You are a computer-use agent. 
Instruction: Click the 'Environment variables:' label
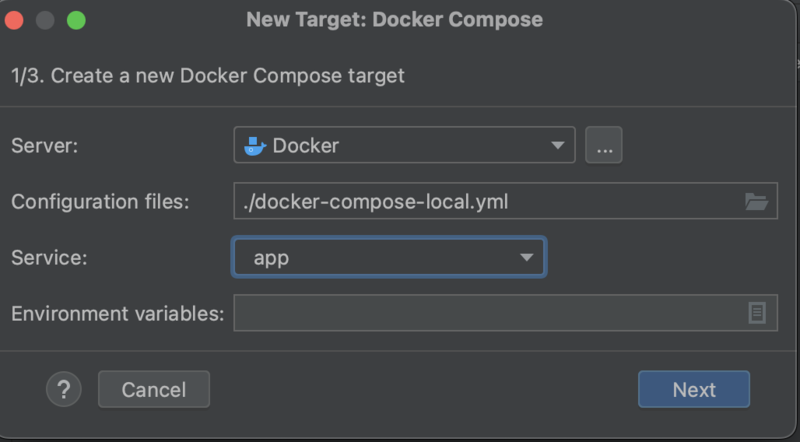tap(117, 313)
